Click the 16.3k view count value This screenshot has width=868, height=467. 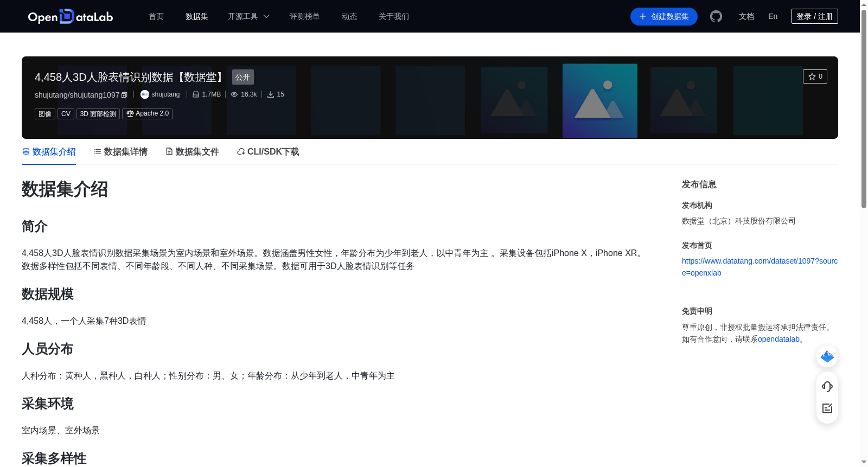pyautogui.click(x=249, y=94)
